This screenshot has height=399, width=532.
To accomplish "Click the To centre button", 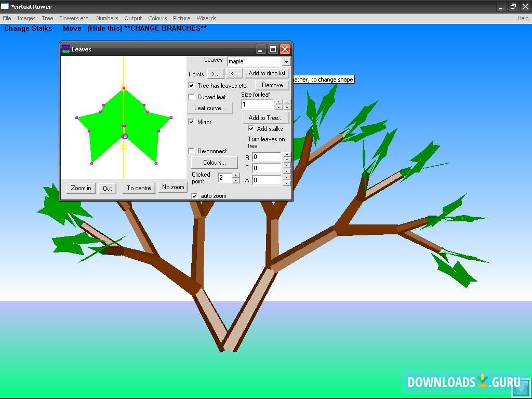I will [139, 188].
